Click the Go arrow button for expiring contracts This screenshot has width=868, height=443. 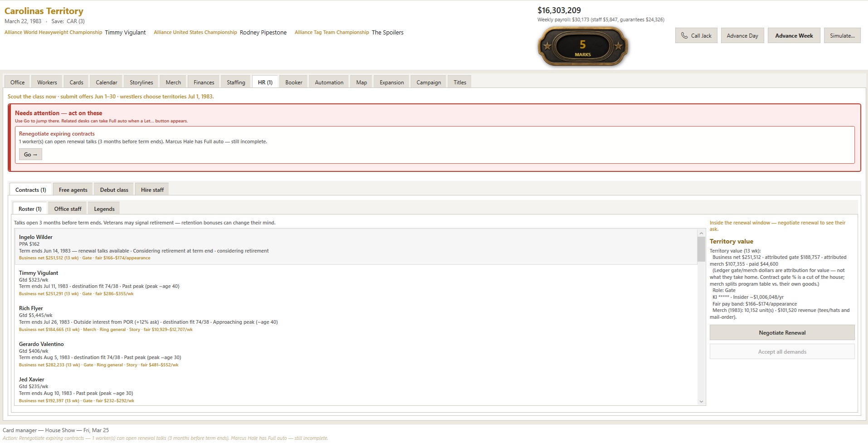[30, 154]
